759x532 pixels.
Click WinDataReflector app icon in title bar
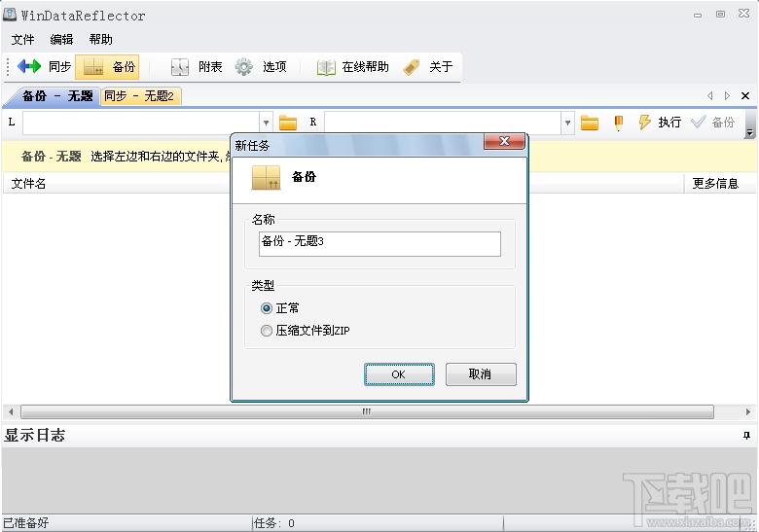point(10,14)
